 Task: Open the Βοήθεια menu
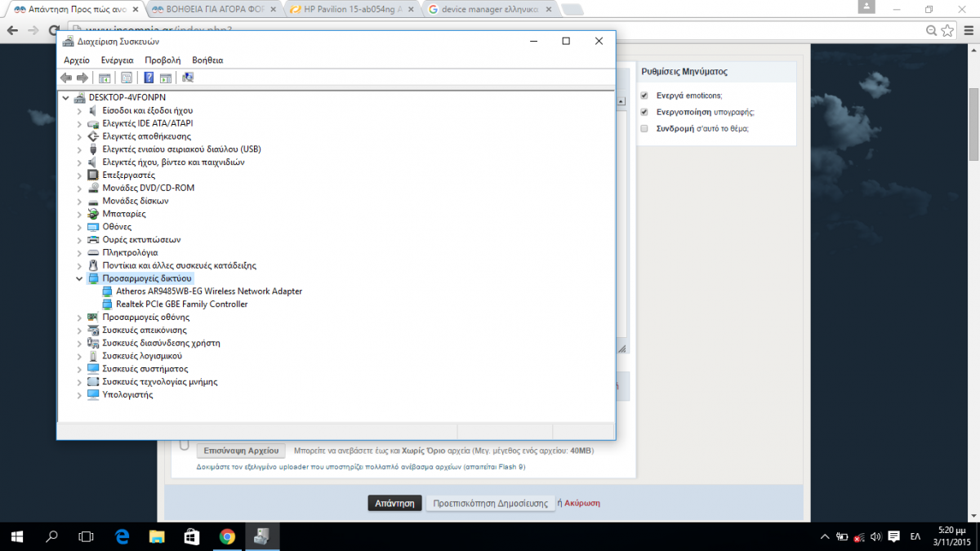coord(207,60)
